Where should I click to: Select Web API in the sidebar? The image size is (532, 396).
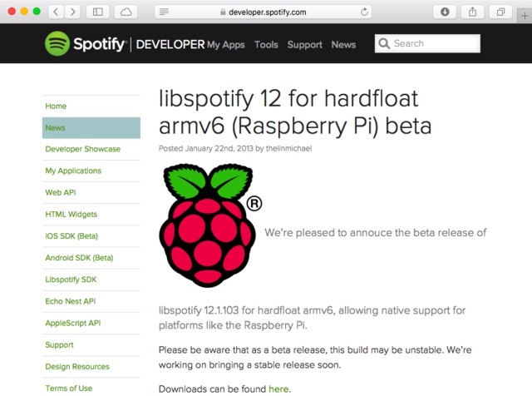61,192
